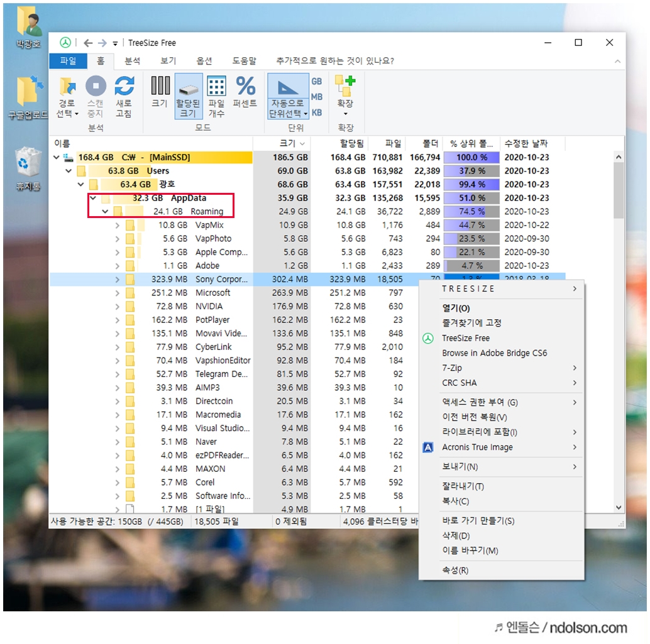Go back with the left arrow
650x644 pixels.
pyautogui.click(x=88, y=43)
